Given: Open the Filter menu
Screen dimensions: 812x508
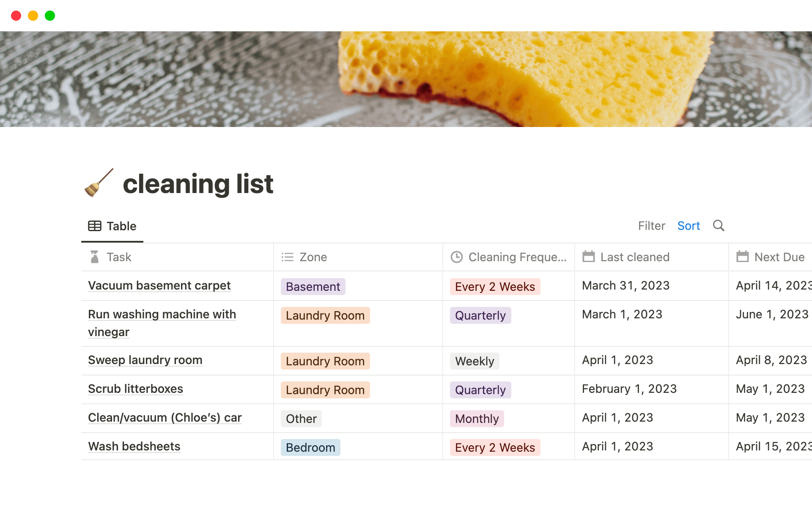Looking at the screenshot, I should coord(651,226).
